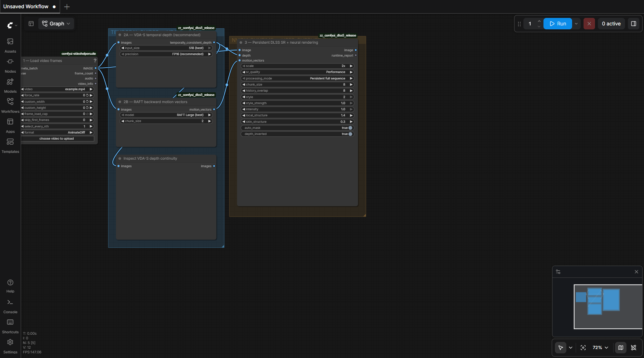Open the Models sidebar panel
644x358 pixels.
tap(10, 86)
